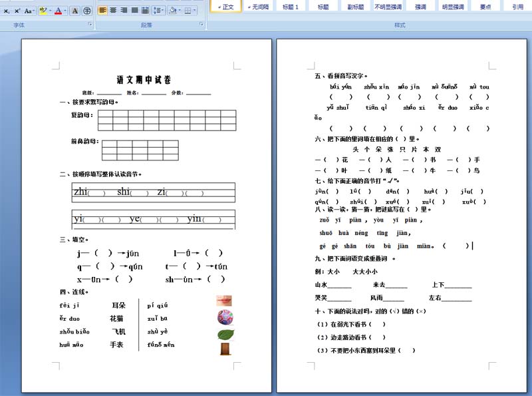Image resolution: width=532 pixels, height=396 pixels.
Task: Click the 复韵母 label
Action: click(x=82, y=115)
